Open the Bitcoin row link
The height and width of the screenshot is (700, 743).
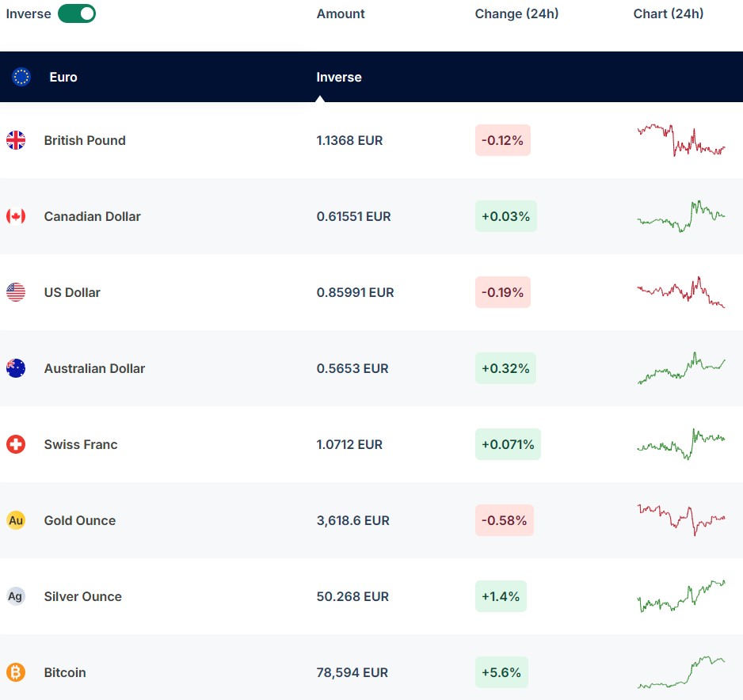[65, 672]
